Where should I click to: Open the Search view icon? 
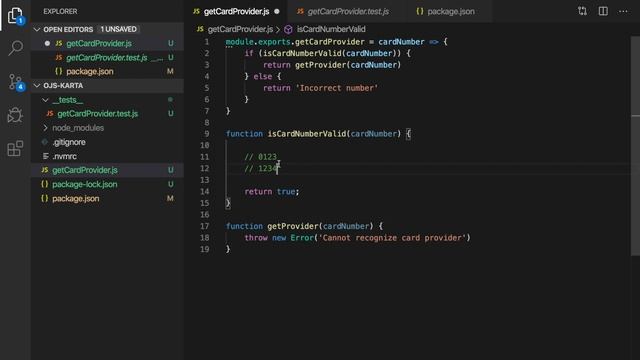15,48
